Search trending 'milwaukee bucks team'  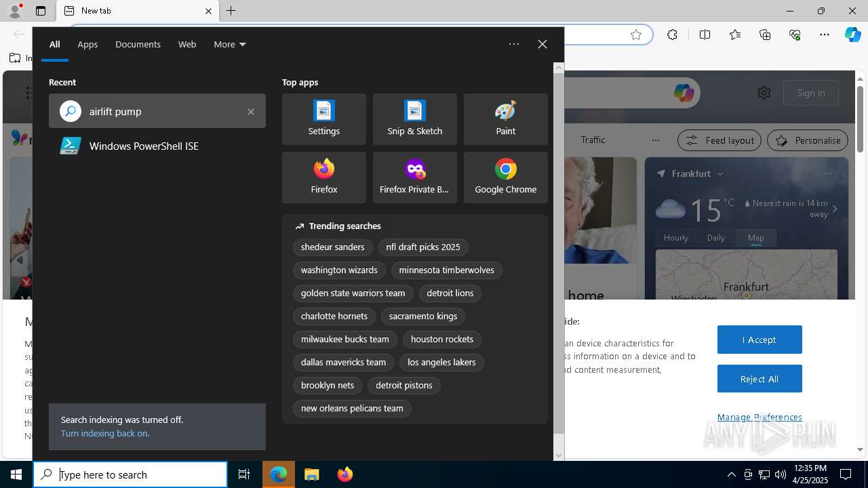[345, 340]
